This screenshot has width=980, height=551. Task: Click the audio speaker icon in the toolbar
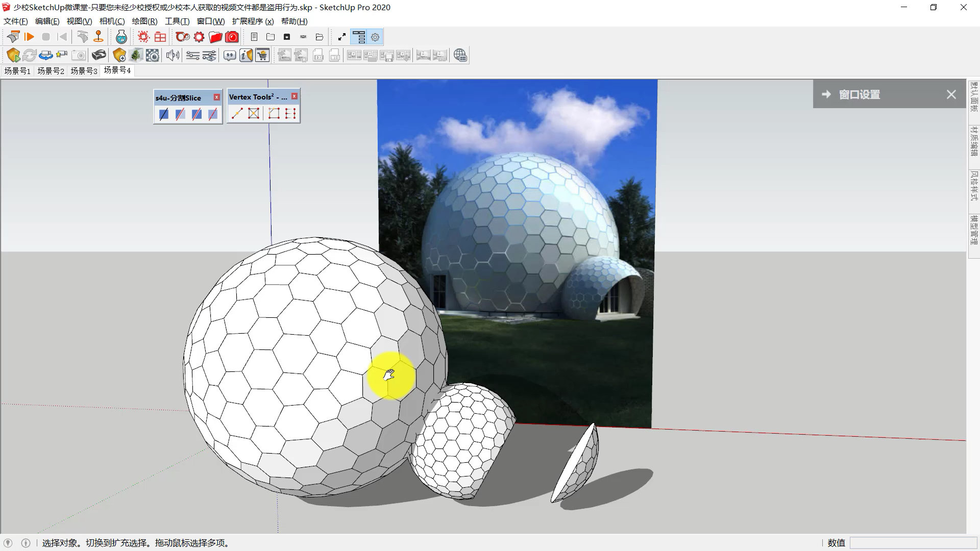pyautogui.click(x=173, y=55)
